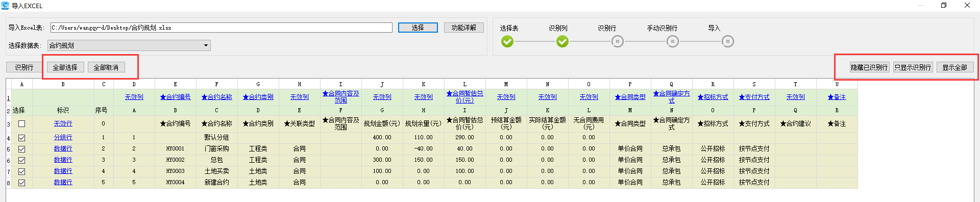Open the ★合约名称 column header link

(x=216, y=97)
